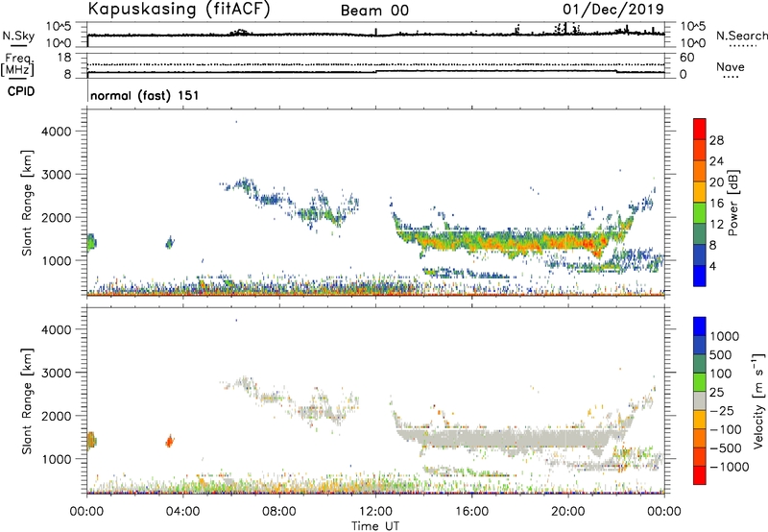Select "Slant Range [km]" label of power panel

(x=27, y=203)
